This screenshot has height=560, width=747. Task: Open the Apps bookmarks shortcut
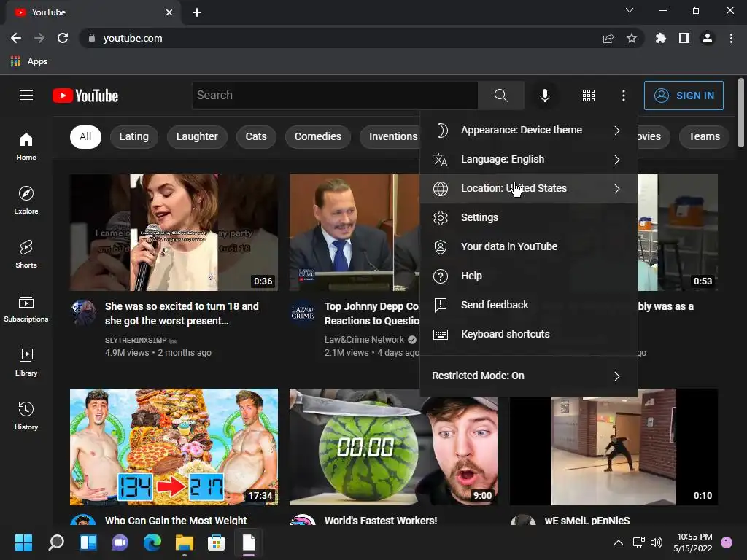point(29,61)
